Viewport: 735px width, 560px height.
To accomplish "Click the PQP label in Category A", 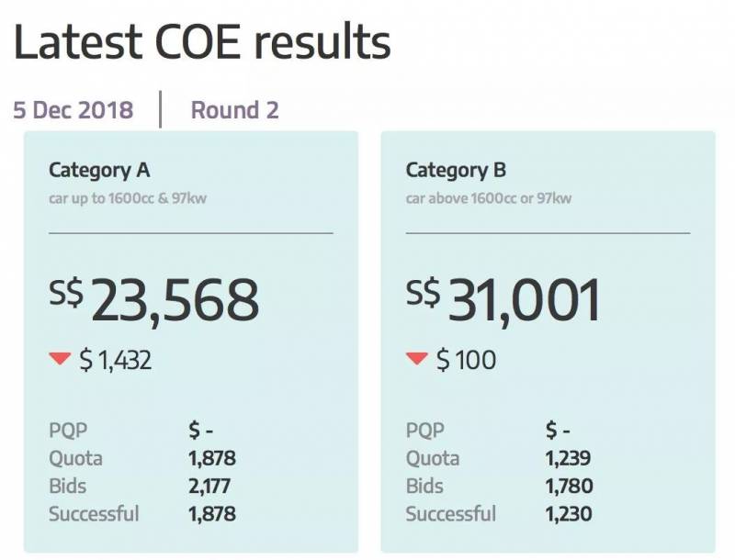I will [x=68, y=430].
